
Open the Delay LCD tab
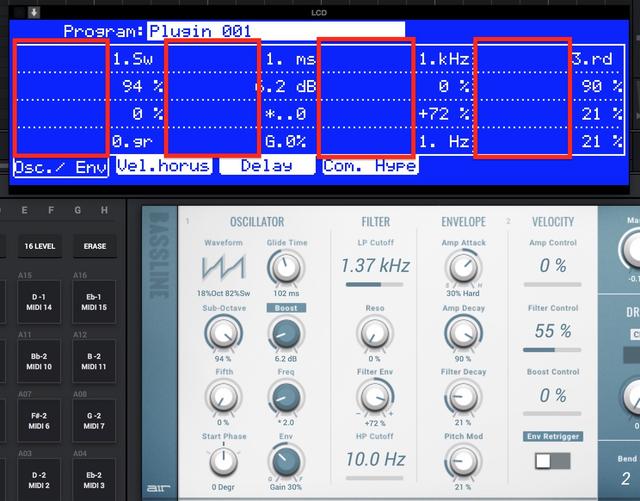pos(267,166)
